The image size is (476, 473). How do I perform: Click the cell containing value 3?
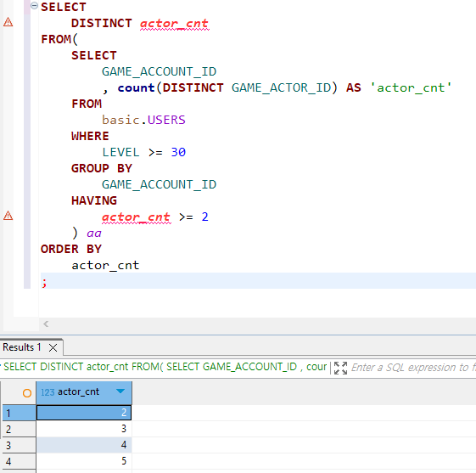84,429
